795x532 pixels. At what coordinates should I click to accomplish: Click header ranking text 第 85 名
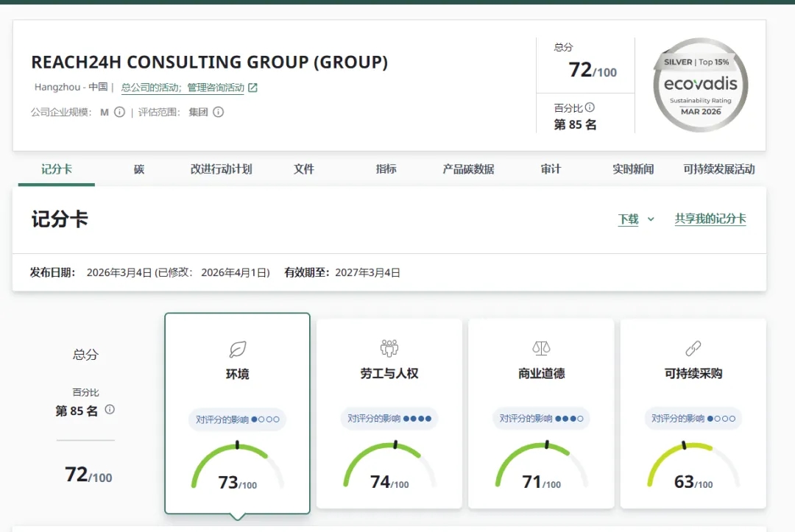[x=575, y=124]
